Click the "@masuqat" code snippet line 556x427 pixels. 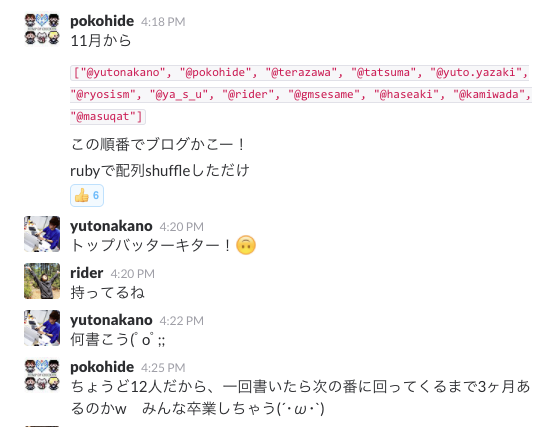[x=108, y=117]
